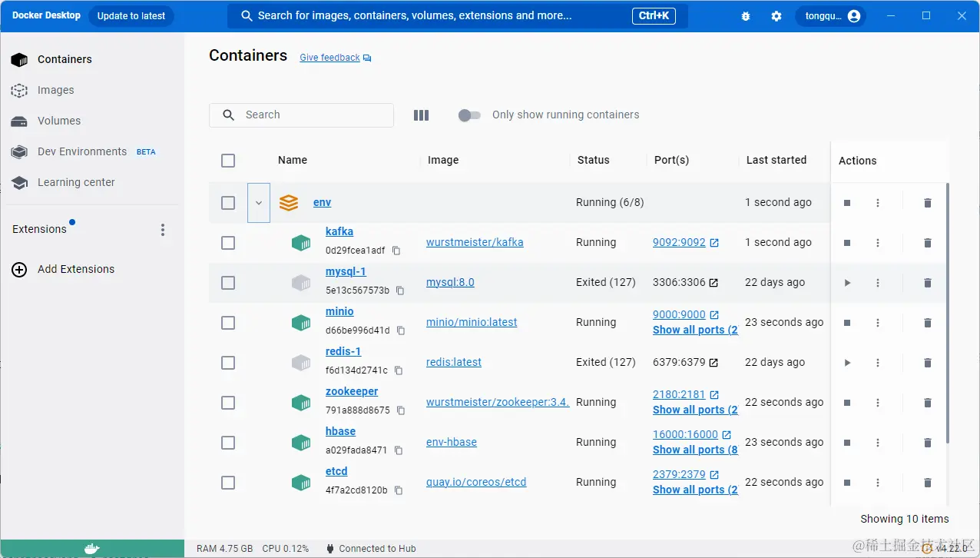Open more actions for kafka row
Image resolution: width=980 pixels, height=558 pixels.
point(878,243)
